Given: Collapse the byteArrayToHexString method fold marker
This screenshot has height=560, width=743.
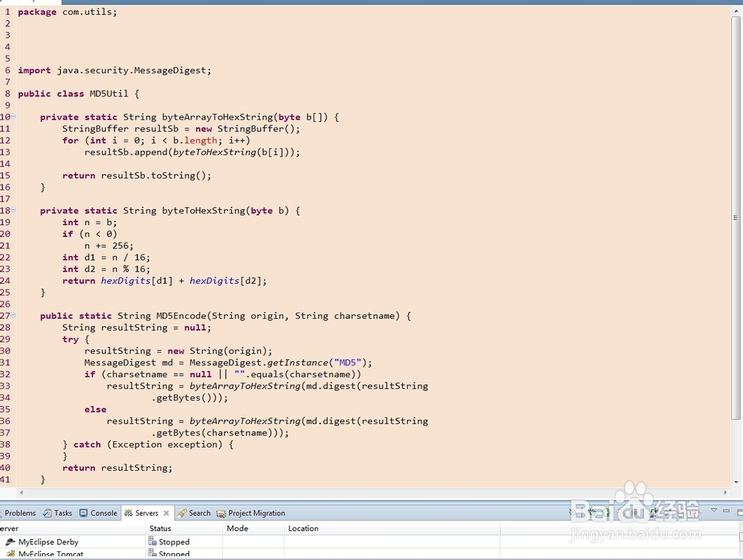Looking at the screenshot, I should (x=13, y=116).
